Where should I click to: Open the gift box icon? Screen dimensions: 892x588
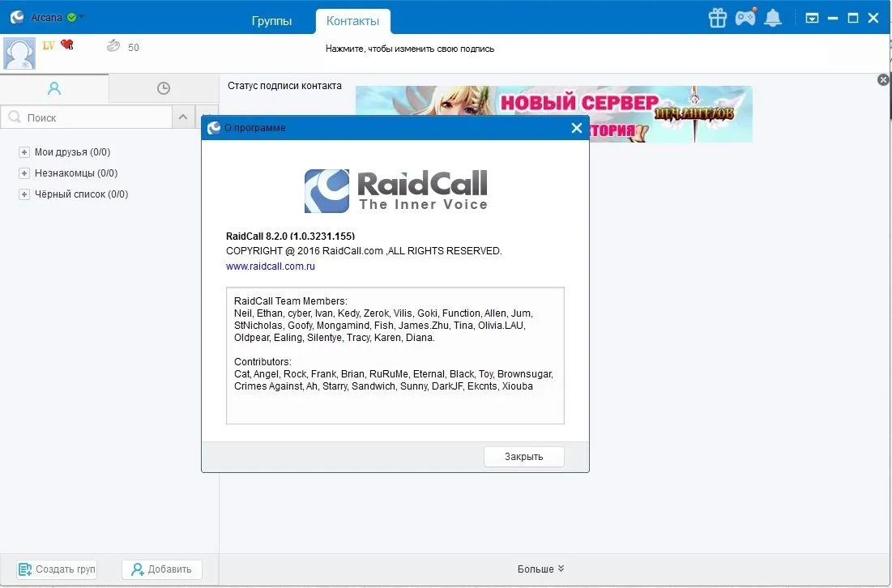pyautogui.click(x=717, y=18)
